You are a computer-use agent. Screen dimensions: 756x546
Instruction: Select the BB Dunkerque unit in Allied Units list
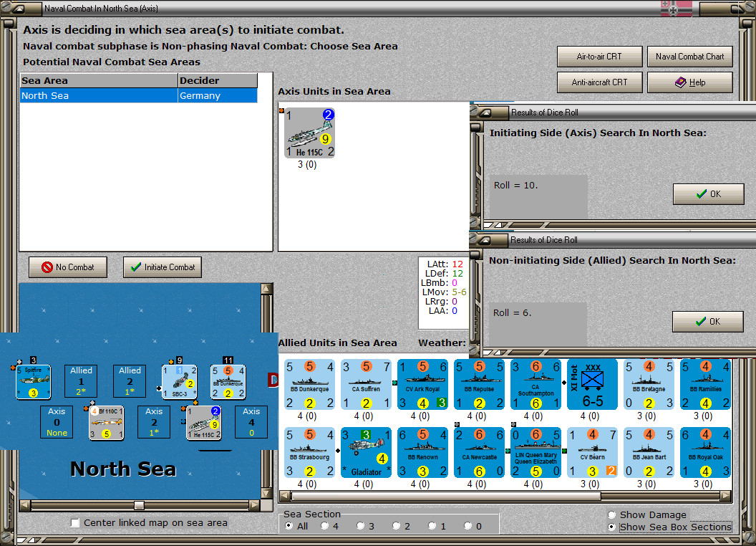(309, 384)
